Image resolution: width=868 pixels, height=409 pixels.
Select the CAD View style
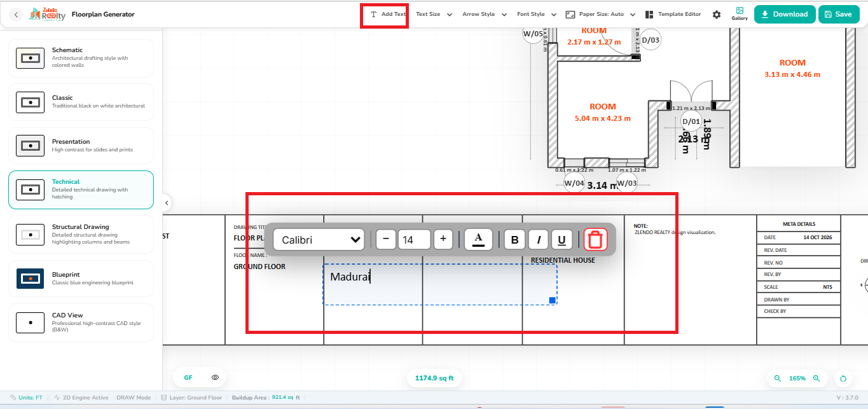coord(81,322)
